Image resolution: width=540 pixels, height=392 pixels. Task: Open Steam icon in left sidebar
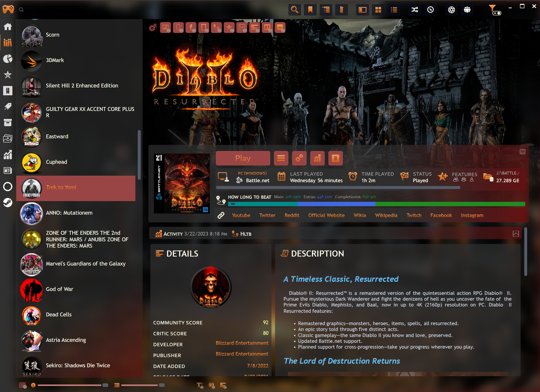click(8, 203)
